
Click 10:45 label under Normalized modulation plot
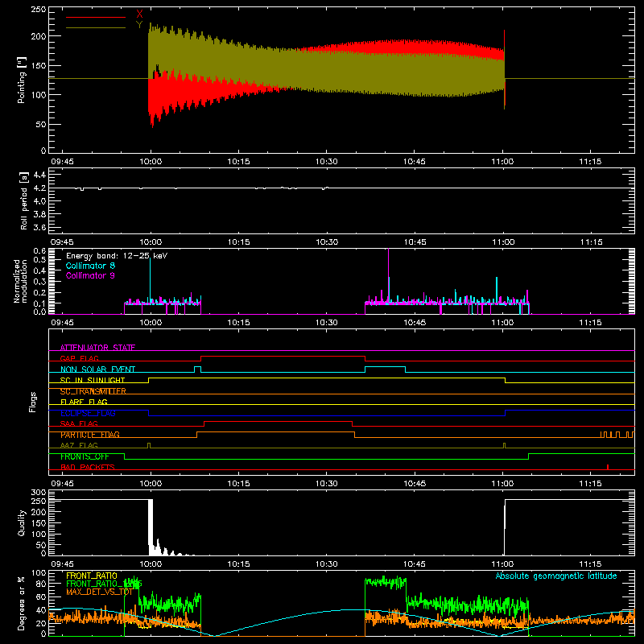click(x=415, y=323)
